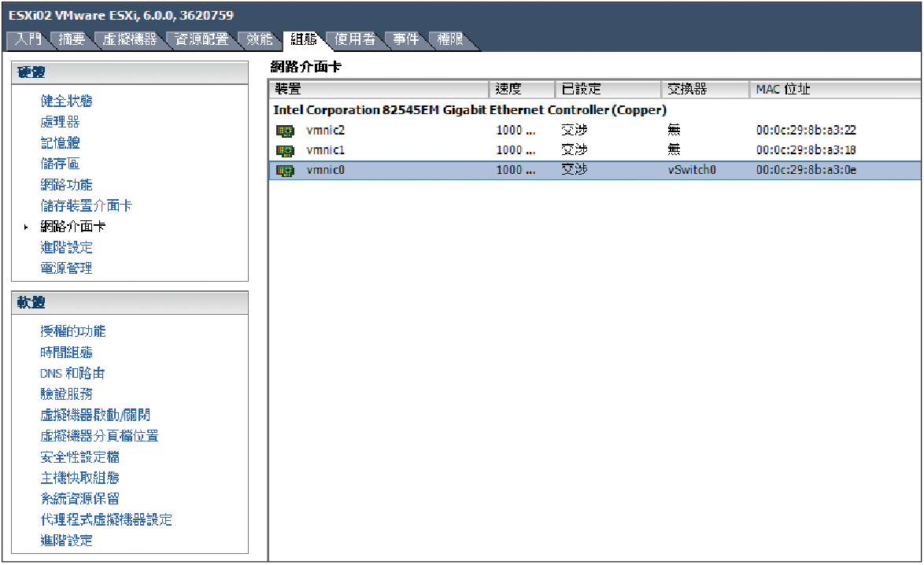Switch to the 使用者 tab

point(355,39)
